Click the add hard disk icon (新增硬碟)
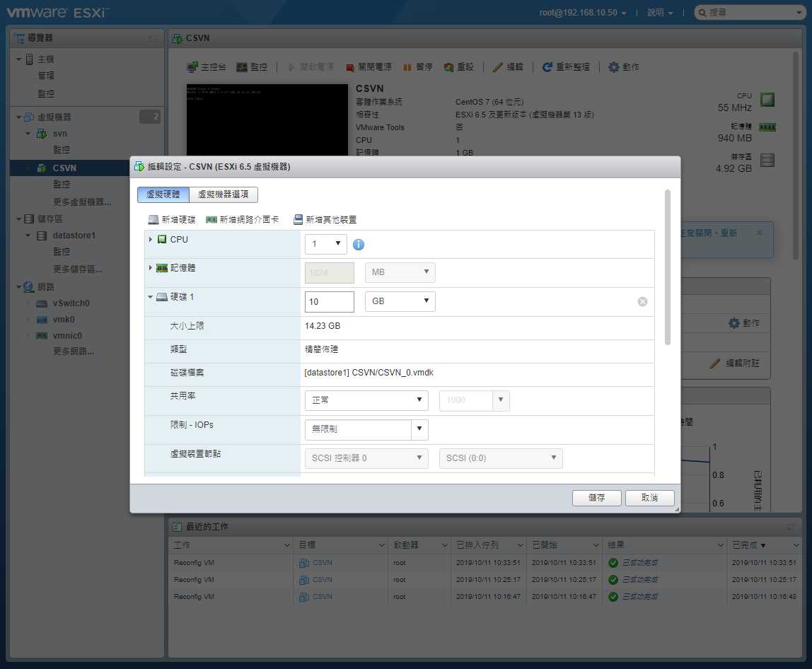Screen dimensions: 812x669 coord(153,219)
